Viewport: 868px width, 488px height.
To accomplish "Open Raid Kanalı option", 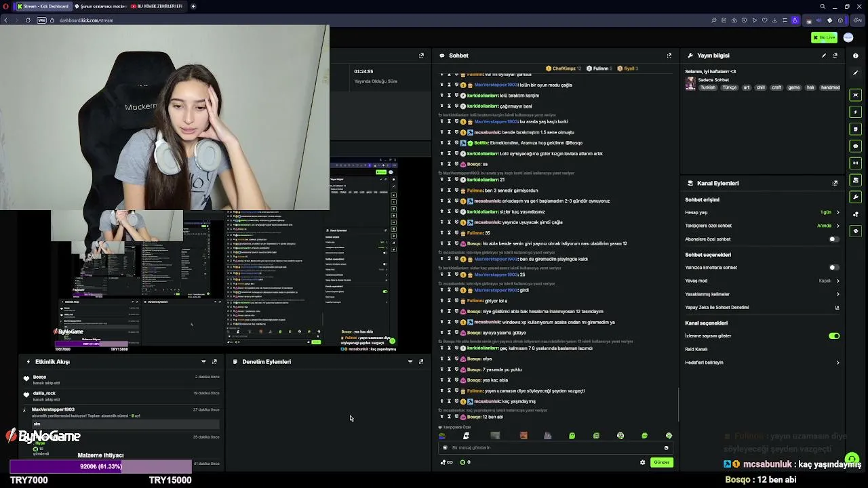I will tap(696, 350).
